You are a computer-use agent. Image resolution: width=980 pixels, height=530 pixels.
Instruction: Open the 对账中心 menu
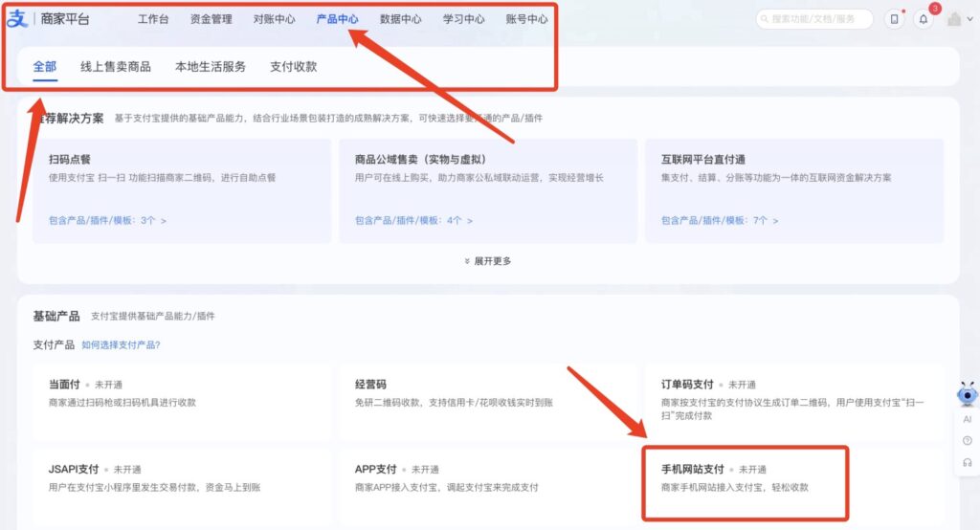point(275,19)
